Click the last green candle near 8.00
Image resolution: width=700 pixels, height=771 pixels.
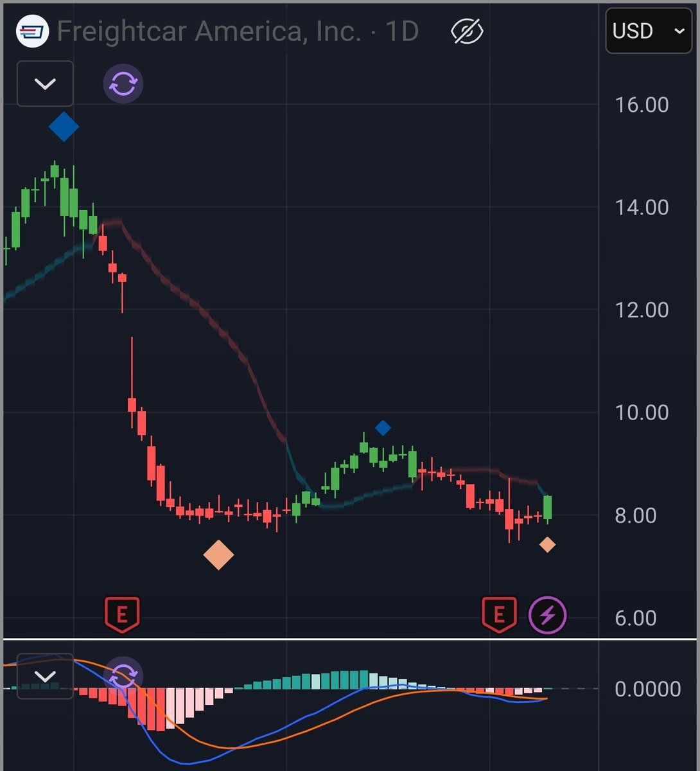pyautogui.click(x=548, y=508)
